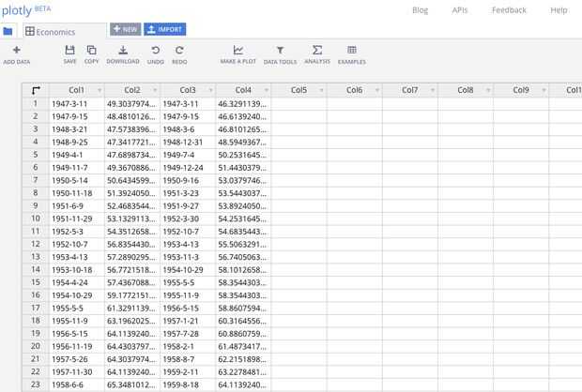Screen dimensions: 582x392
Task: Select cell 1959-8-18 in Col3
Action: point(188,384)
